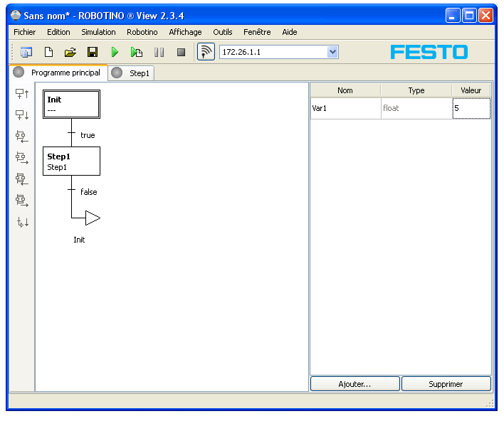Click the insert parallel branch right icon
Viewport: 504px width, 426px height.
(22, 201)
